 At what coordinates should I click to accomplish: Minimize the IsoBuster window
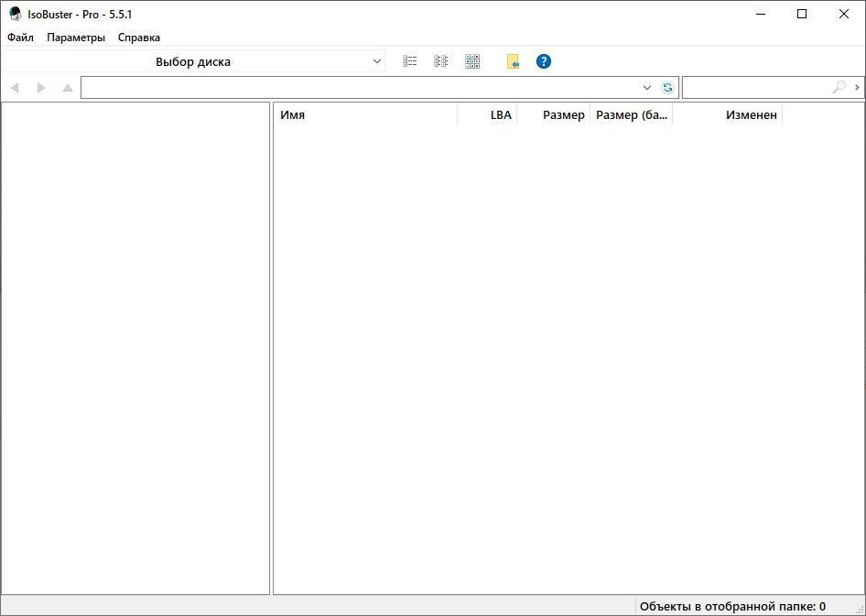tap(761, 15)
